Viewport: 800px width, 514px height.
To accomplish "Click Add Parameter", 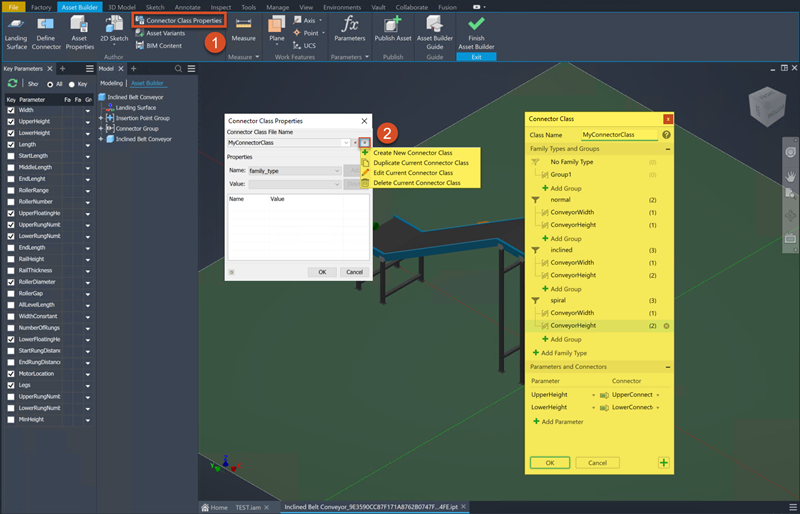I will (558, 422).
